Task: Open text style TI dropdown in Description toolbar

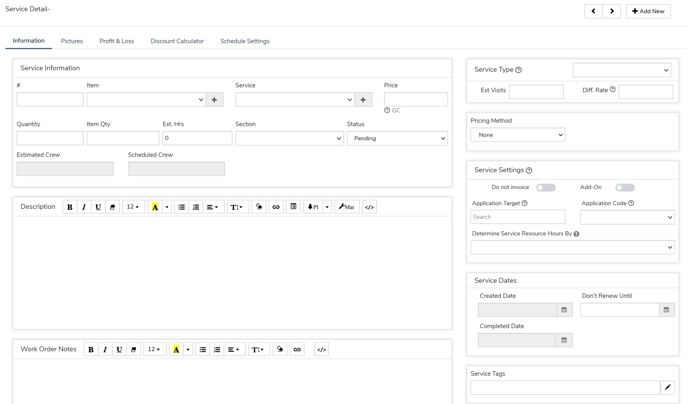Action: (237, 207)
